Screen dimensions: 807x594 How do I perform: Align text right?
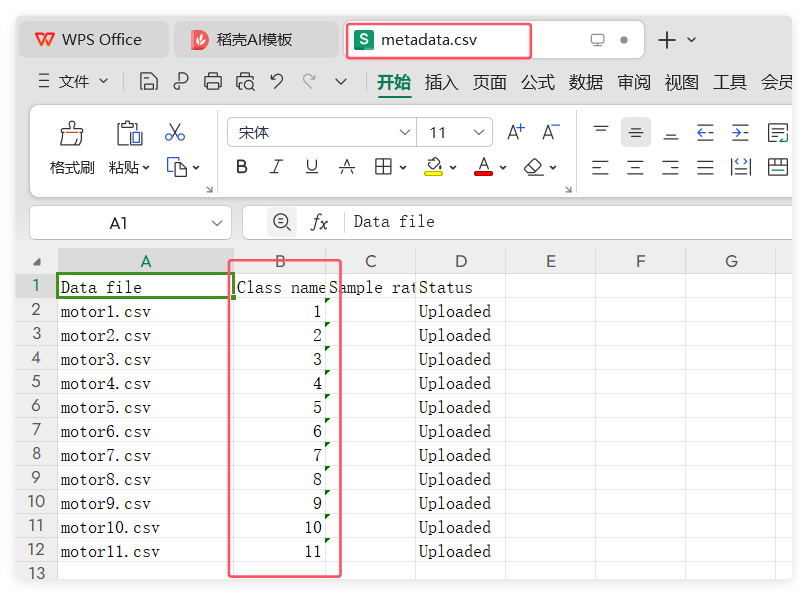coord(670,167)
